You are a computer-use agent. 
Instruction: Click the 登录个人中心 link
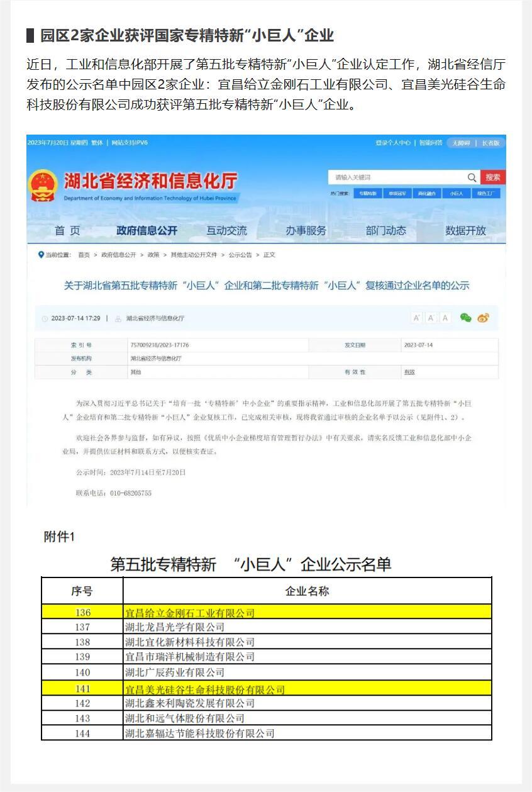(x=393, y=143)
